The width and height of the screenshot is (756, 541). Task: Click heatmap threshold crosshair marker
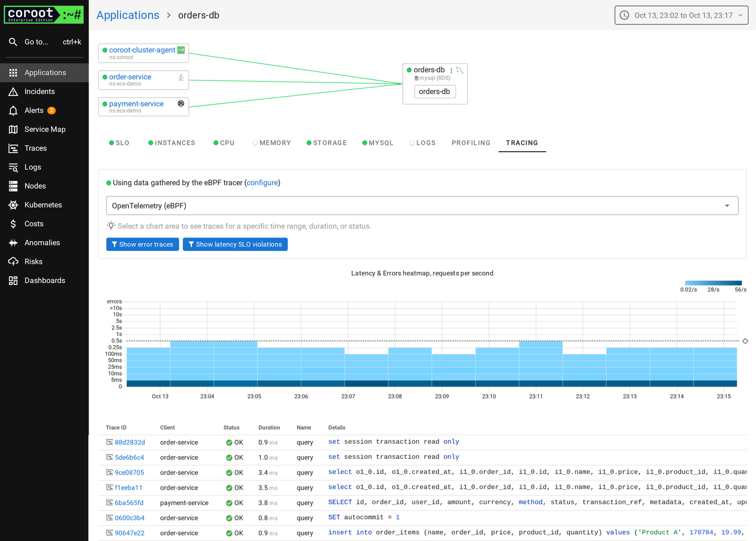745,341
